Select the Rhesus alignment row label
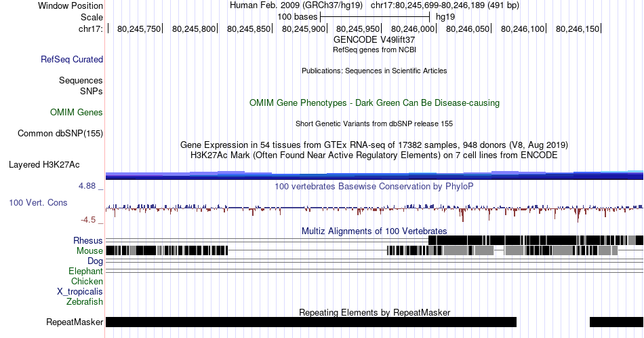644x338 pixels. 88,240
